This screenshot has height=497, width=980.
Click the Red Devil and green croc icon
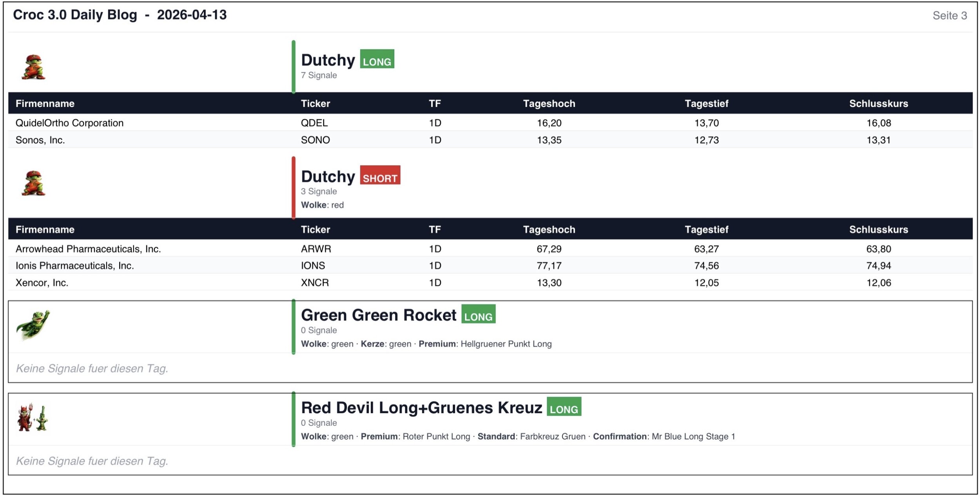pos(33,417)
